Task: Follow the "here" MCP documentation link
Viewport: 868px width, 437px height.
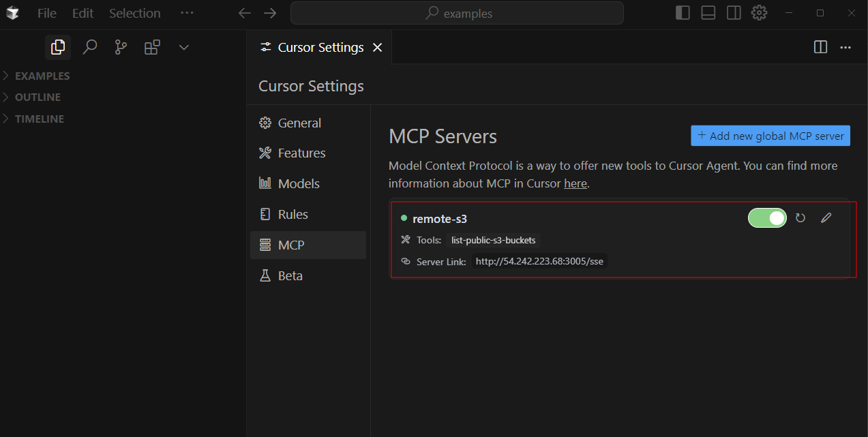Action: click(x=575, y=183)
